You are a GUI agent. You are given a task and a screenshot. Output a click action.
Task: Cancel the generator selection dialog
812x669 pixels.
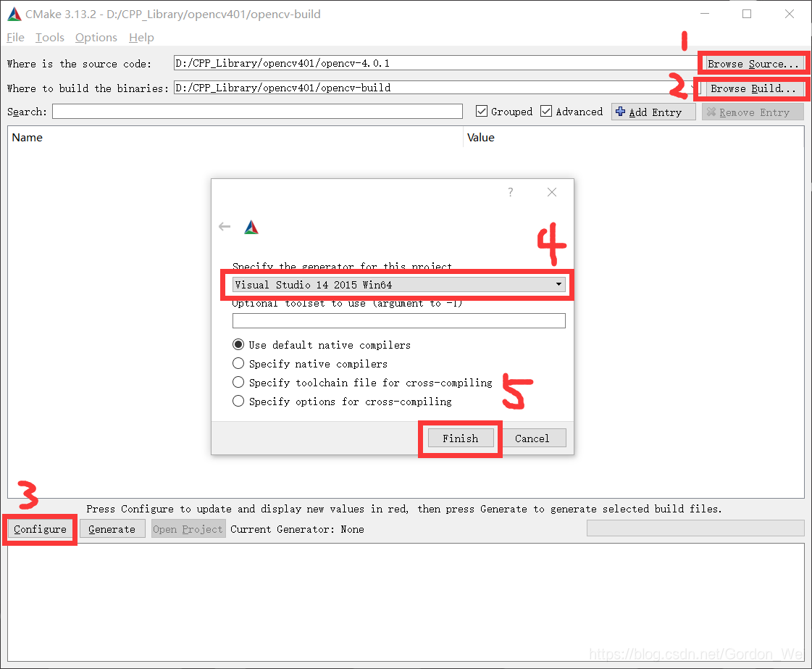(x=533, y=438)
